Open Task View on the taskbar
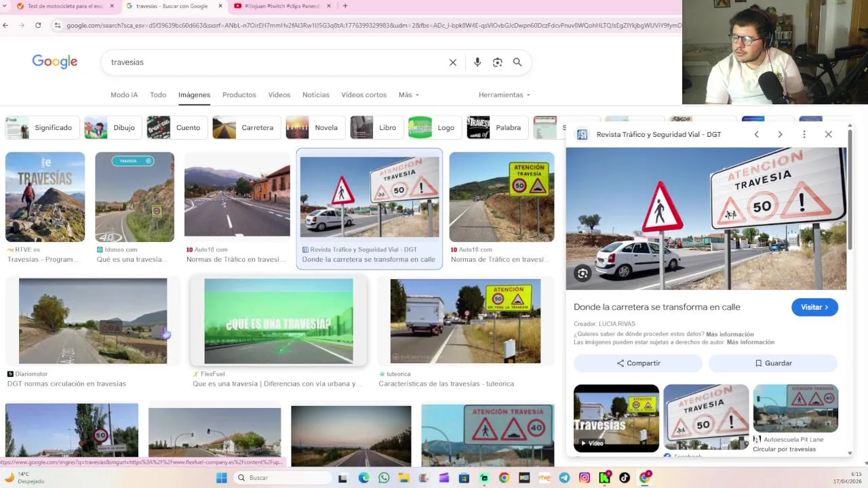This screenshot has height=488, width=868. click(342, 478)
